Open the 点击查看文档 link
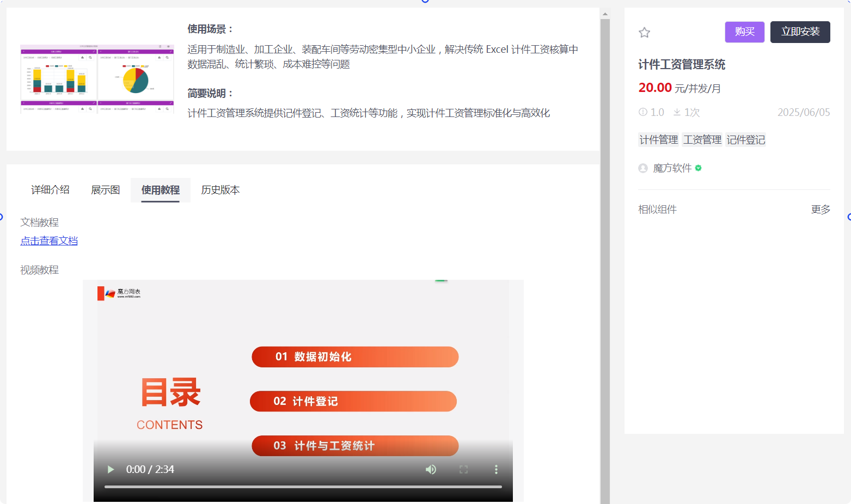The image size is (851, 504). click(49, 241)
